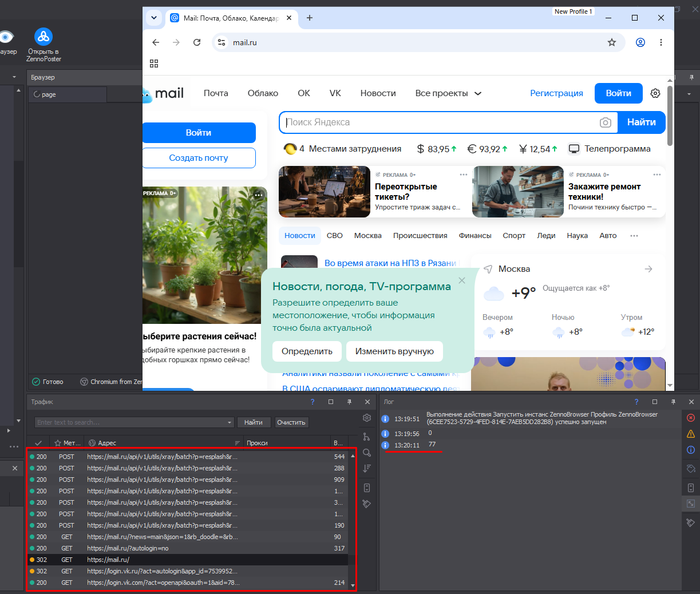Search by image using camera icon
Screen dimensions: 700x594
(x=606, y=122)
